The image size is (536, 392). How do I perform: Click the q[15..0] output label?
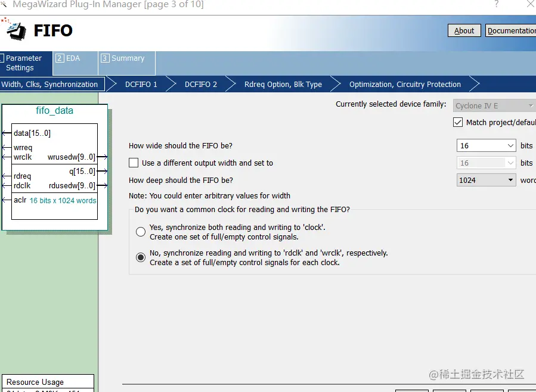(x=82, y=172)
